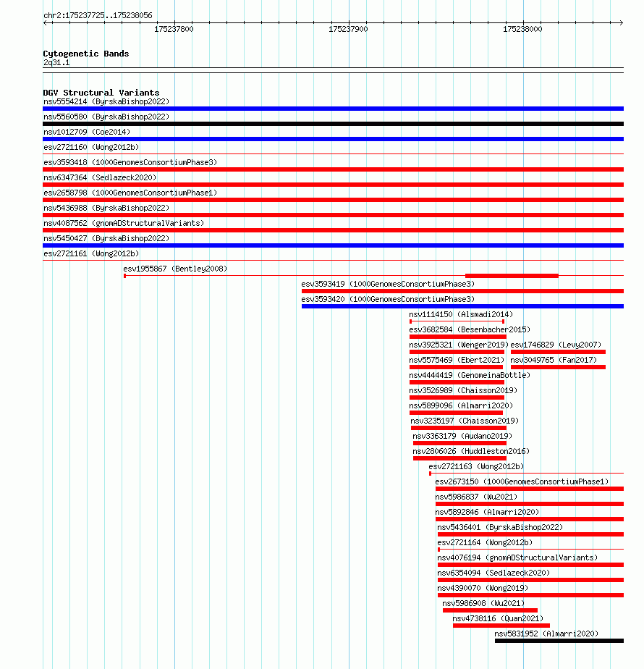
Task: Open the esv1955867 (Bentley2008) label
Action: pos(175,269)
